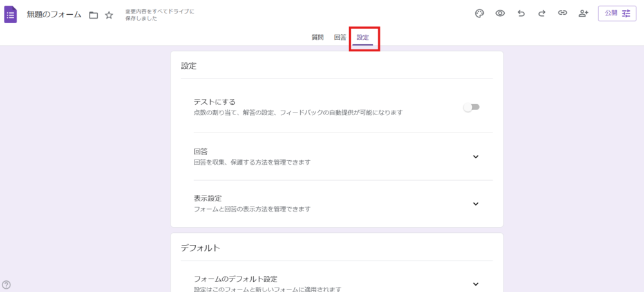
Task: Preview the form with eye icon
Action: (x=500, y=14)
